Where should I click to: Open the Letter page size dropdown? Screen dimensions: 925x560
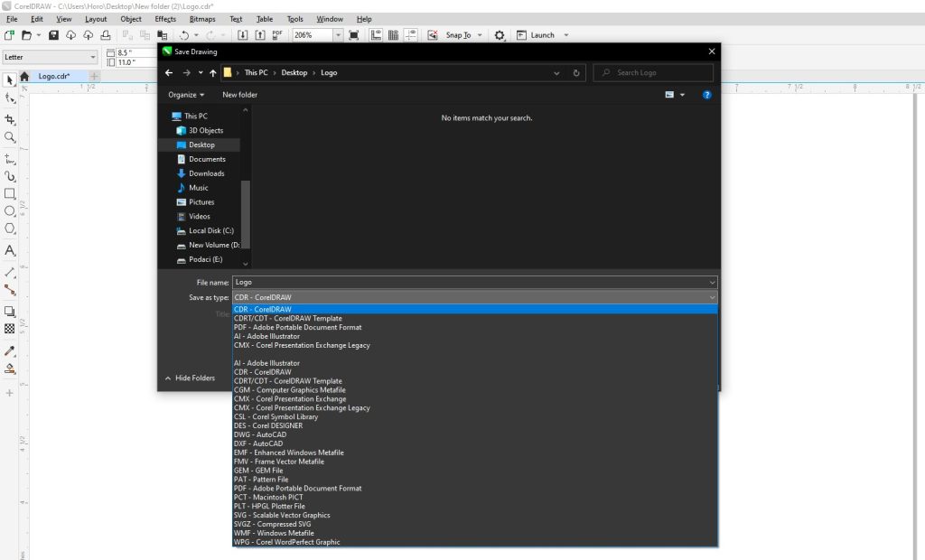click(93, 57)
